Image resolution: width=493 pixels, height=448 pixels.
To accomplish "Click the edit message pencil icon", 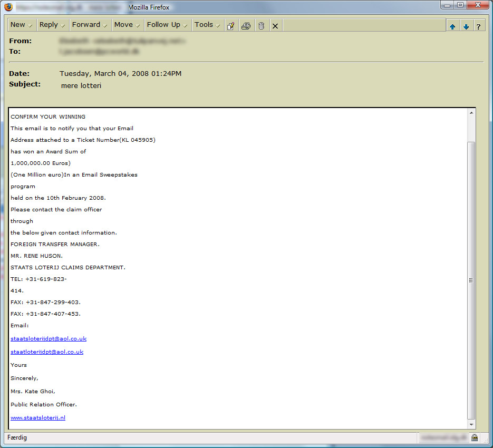I will click(230, 25).
